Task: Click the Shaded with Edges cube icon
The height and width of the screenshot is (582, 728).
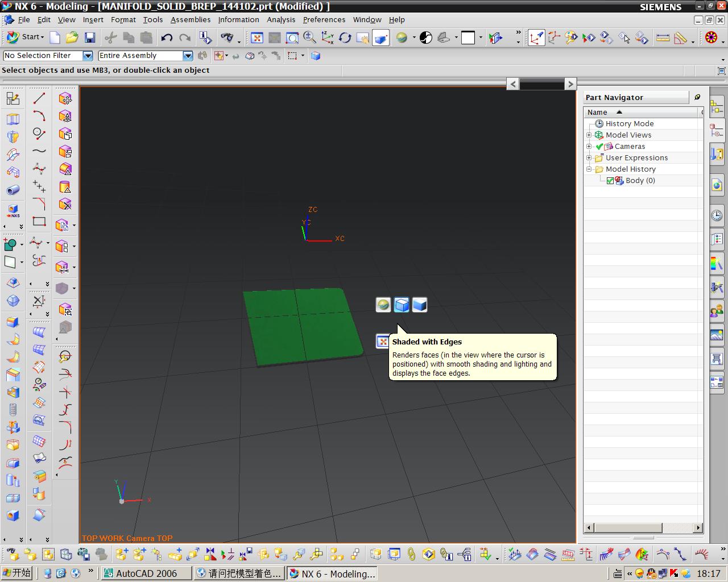Action: pos(402,305)
